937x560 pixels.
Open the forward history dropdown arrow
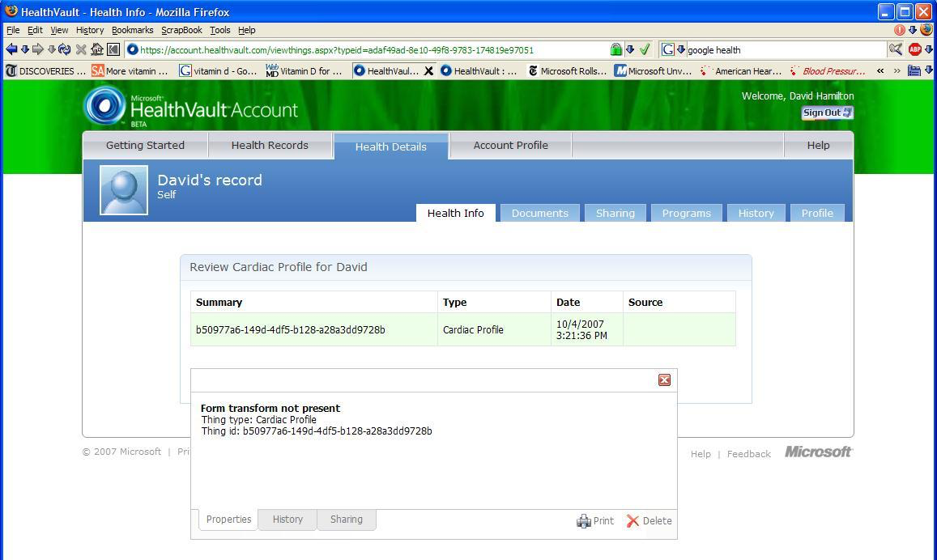point(51,49)
